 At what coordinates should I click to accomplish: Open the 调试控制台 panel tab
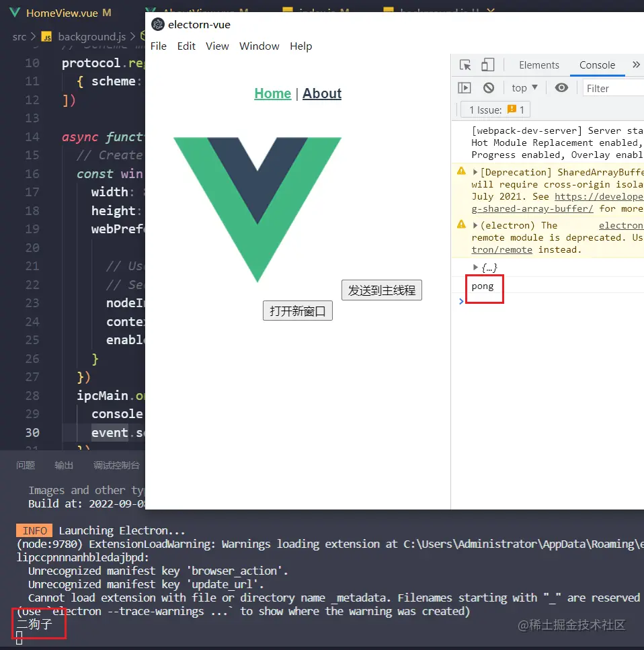[x=116, y=465]
